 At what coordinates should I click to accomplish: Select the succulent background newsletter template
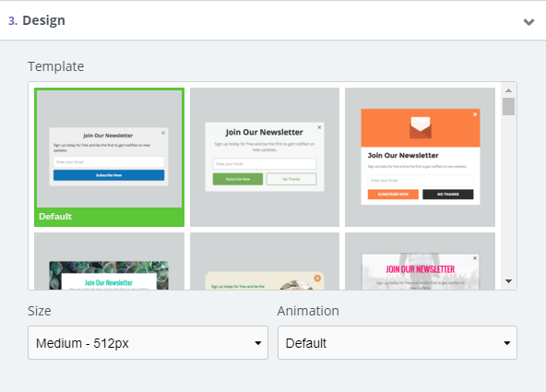(109, 261)
